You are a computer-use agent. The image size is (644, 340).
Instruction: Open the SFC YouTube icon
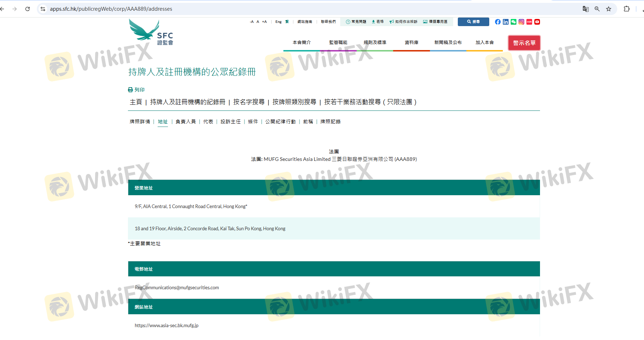click(x=537, y=22)
